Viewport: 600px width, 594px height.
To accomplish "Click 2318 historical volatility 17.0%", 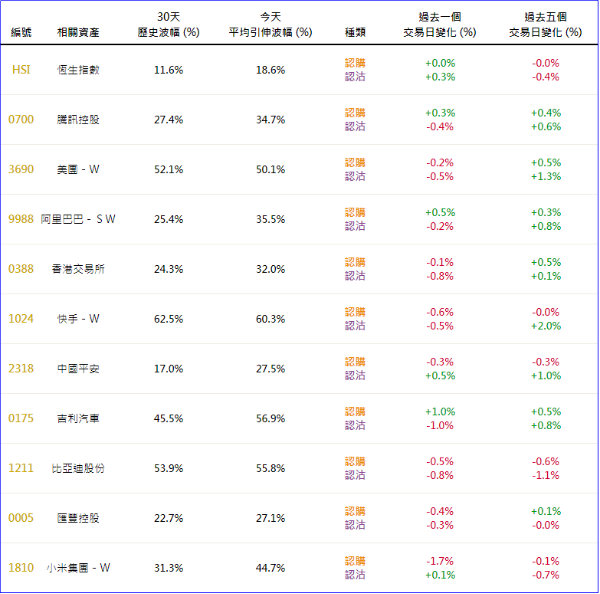I will 168,369.
